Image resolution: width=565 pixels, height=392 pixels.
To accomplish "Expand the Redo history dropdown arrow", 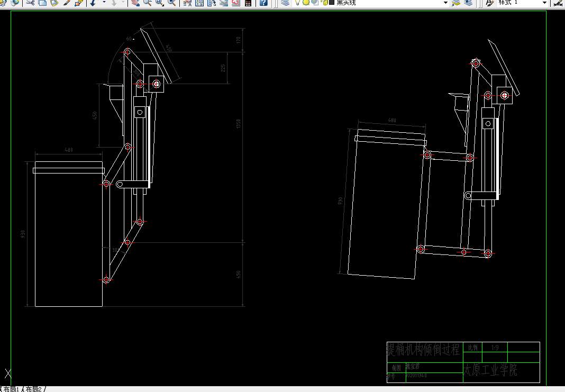I will point(123,3).
